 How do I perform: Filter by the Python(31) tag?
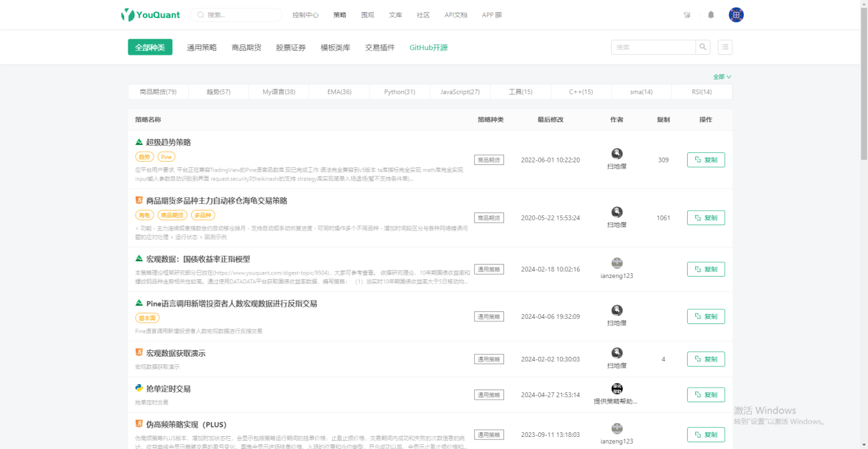coord(400,92)
